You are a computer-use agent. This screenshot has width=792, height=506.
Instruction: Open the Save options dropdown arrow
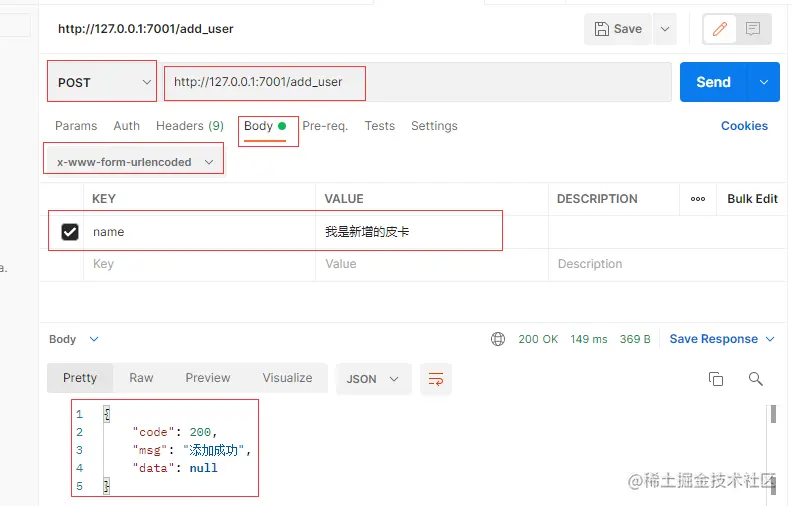[x=665, y=29]
